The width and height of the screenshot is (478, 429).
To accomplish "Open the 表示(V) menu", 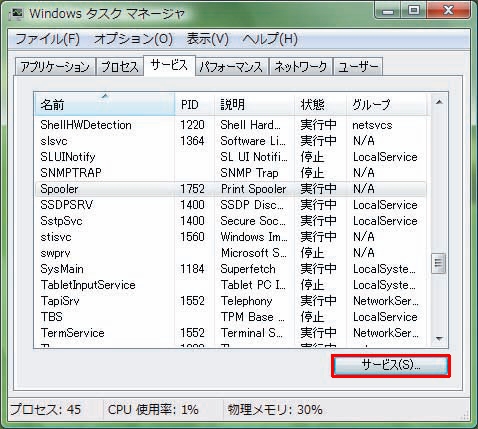I will pyautogui.click(x=208, y=39).
